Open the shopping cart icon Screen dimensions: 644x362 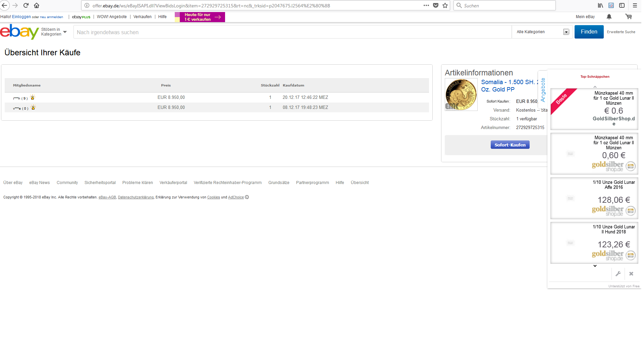point(628,17)
